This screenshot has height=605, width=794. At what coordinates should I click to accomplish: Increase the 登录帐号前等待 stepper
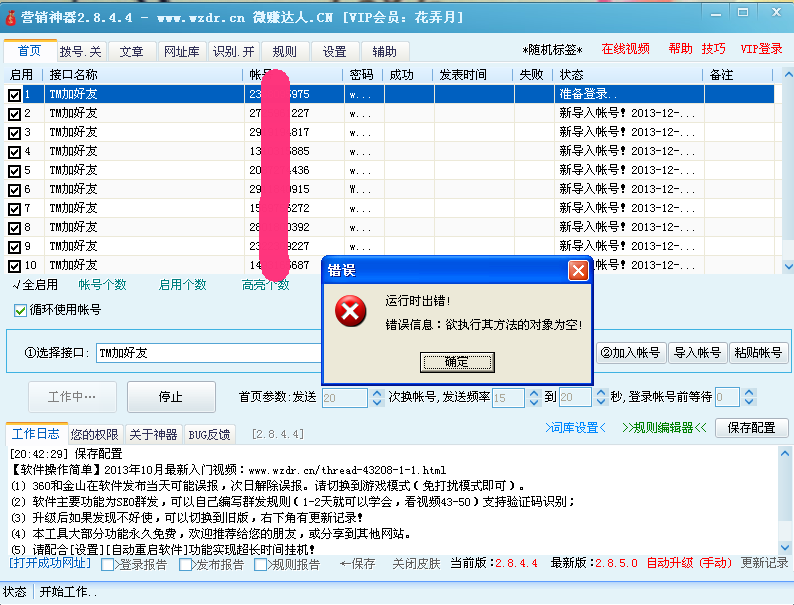point(749,393)
